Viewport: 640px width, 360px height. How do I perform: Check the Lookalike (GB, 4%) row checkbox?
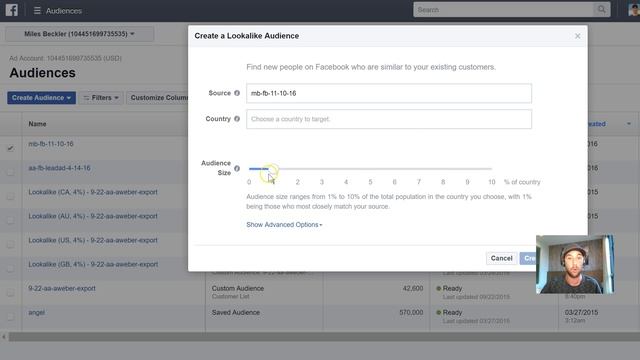[x=11, y=269]
